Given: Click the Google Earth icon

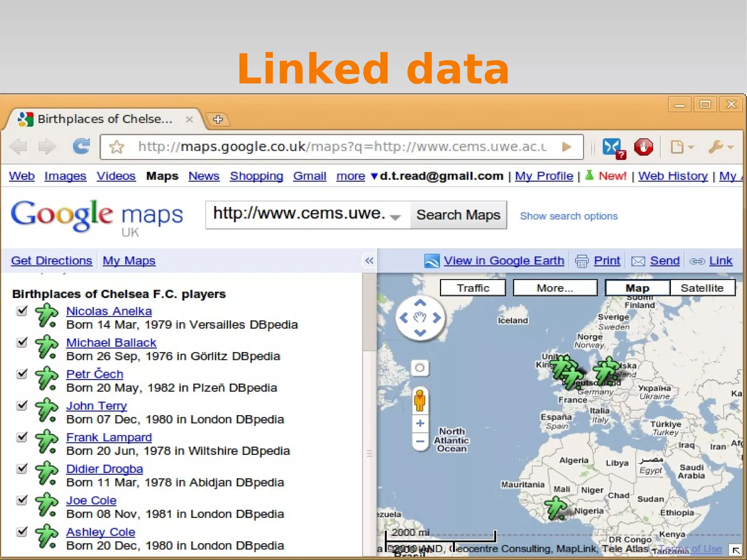Looking at the screenshot, I should [x=432, y=261].
